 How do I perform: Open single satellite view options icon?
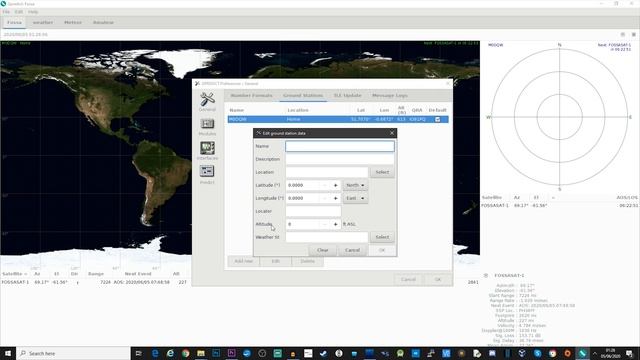point(486,276)
